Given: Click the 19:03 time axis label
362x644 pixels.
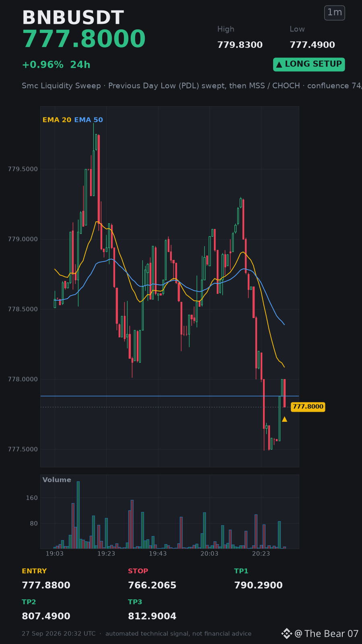Looking at the screenshot, I should pos(55,553).
